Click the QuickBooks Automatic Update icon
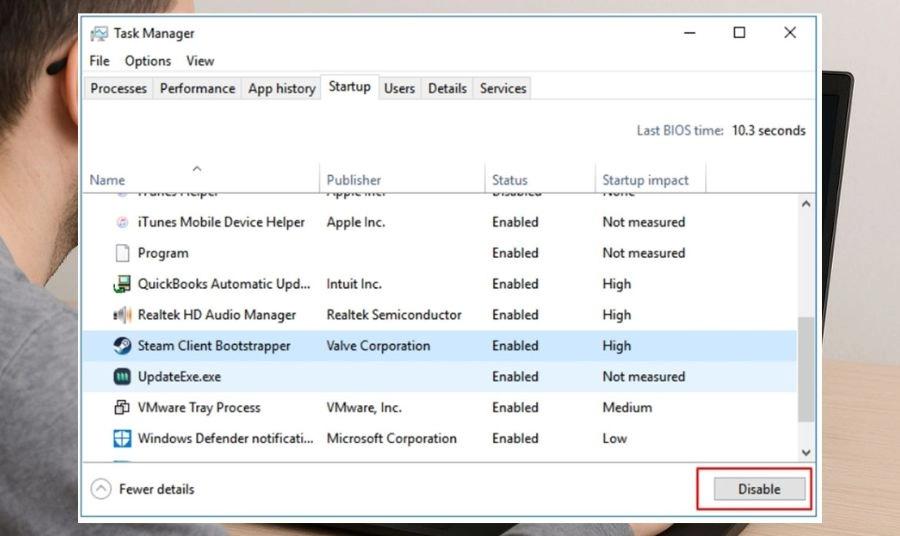900x536 pixels. point(122,284)
